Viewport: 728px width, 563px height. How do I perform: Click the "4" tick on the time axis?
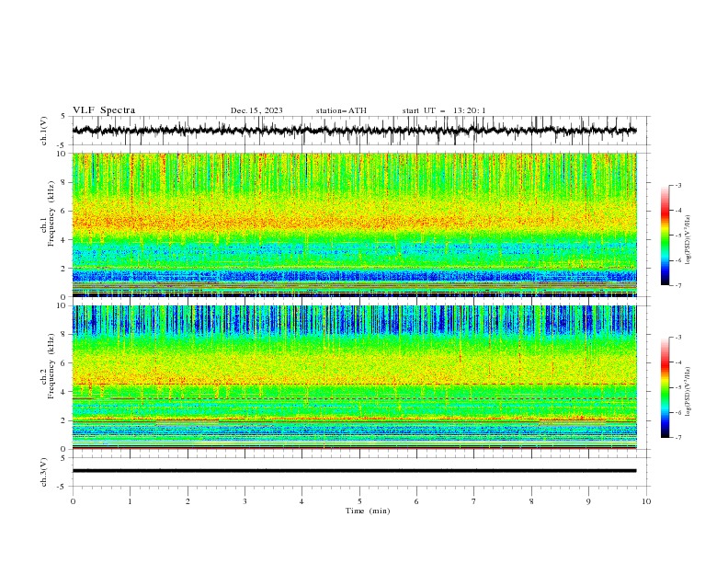click(301, 501)
